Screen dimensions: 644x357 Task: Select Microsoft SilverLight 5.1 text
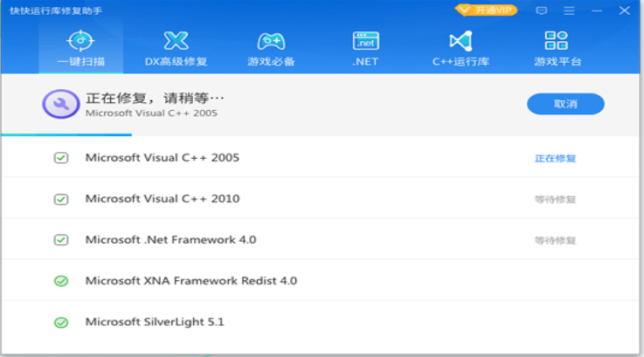(x=155, y=322)
